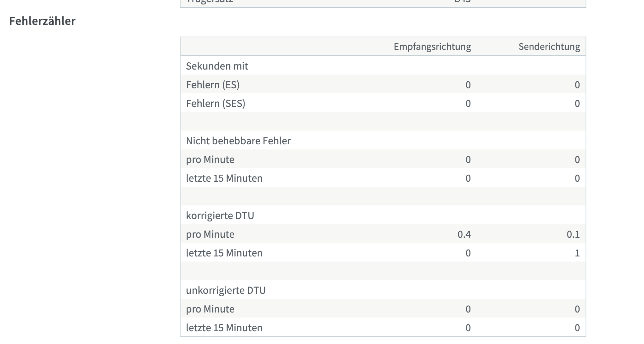
Task: Click 'letzte 15 Minuten' under unkorrigierte DTU
Action: click(224, 328)
